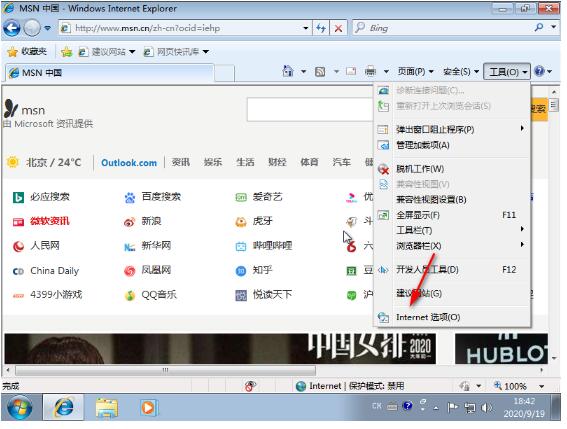
Task: Expand 浏览器栏(X) submenu
Action: pos(452,246)
